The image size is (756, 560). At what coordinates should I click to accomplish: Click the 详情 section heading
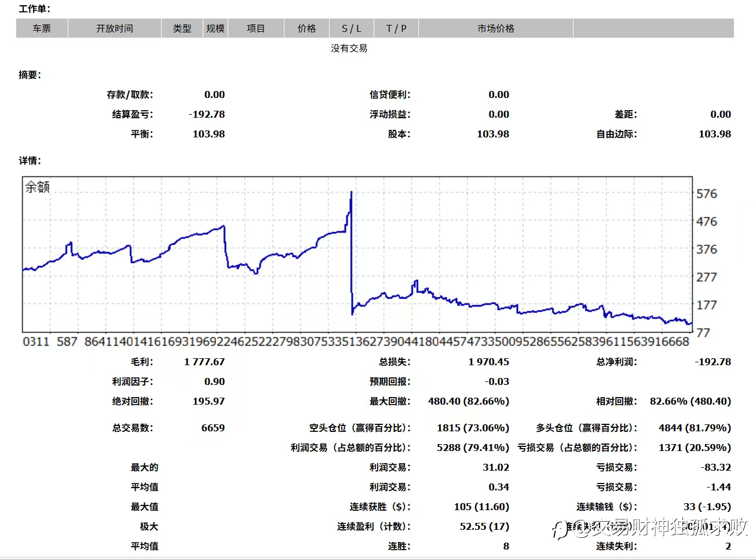pyautogui.click(x=30, y=161)
